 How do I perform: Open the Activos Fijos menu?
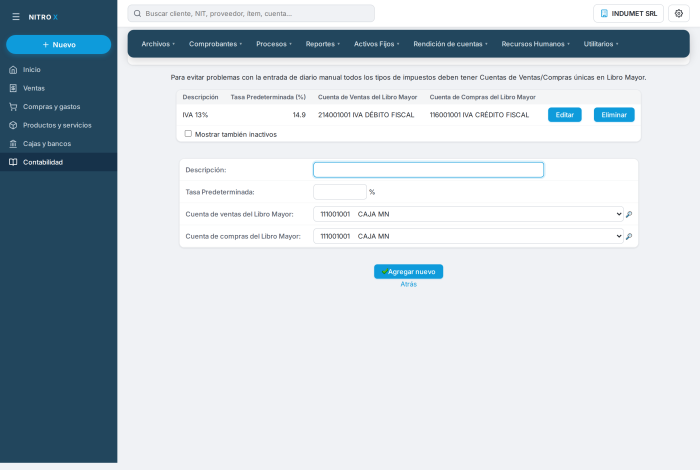pyautogui.click(x=376, y=44)
